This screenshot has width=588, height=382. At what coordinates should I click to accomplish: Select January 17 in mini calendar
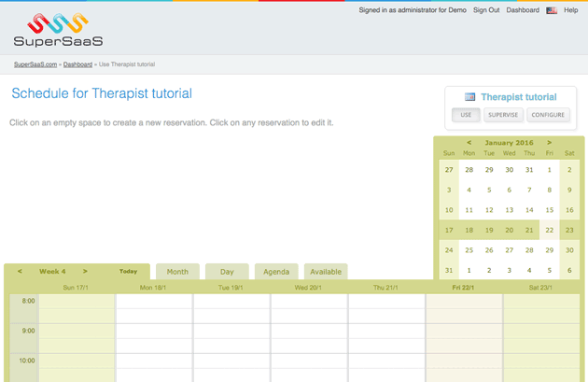[x=449, y=230]
